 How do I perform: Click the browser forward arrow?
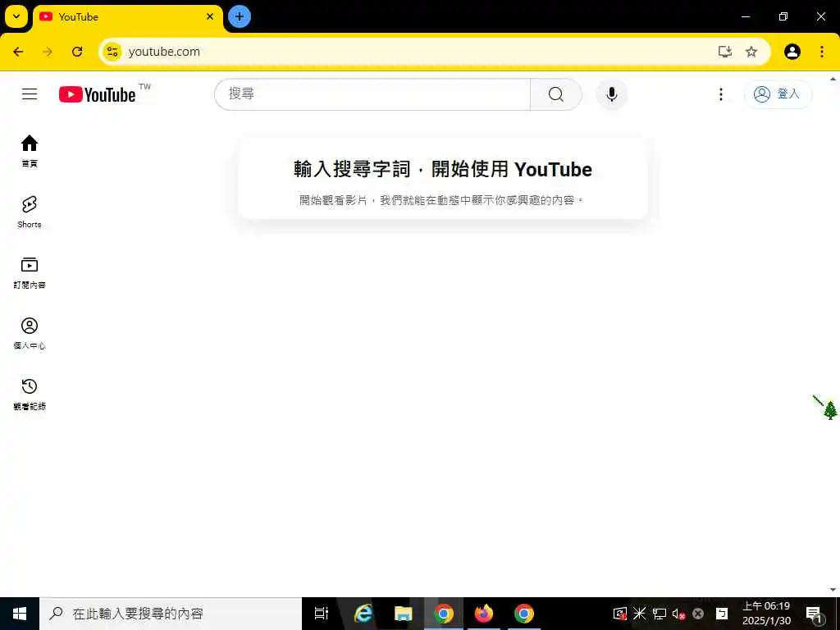(x=48, y=52)
